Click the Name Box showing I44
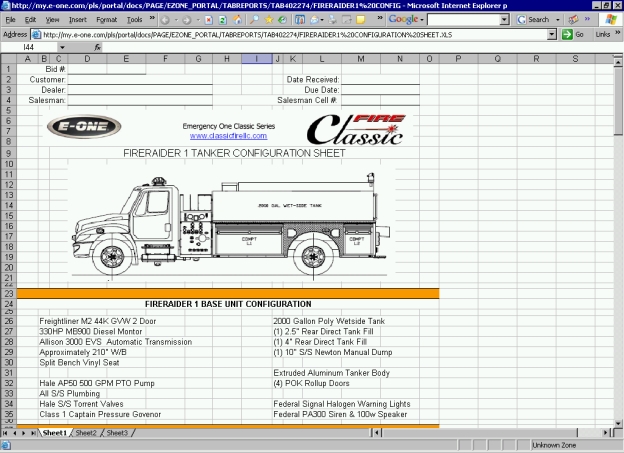Viewport: 624px width, 453px height. coord(29,47)
